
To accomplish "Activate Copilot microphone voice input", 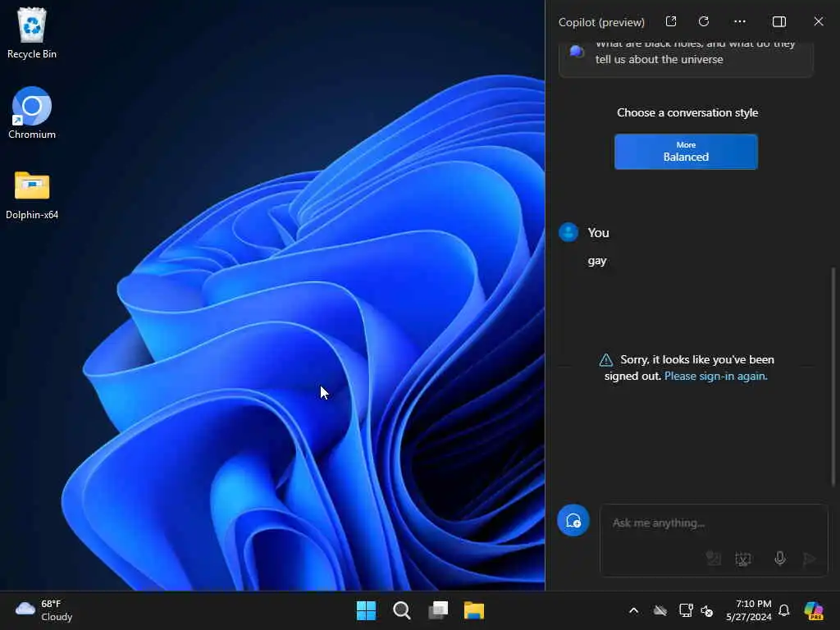I will pos(780,558).
